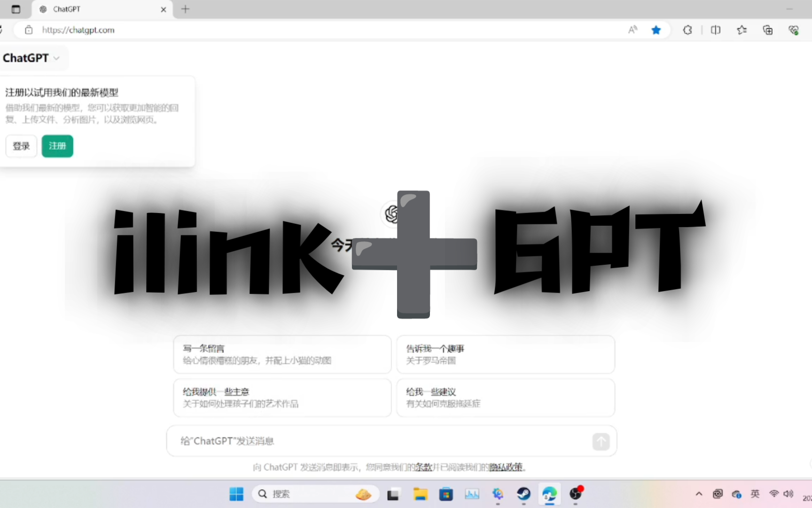Image resolution: width=812 pixels, height=508 pixels.
Task: Toggle the blue favorites star
Action: tap(656, 30)
